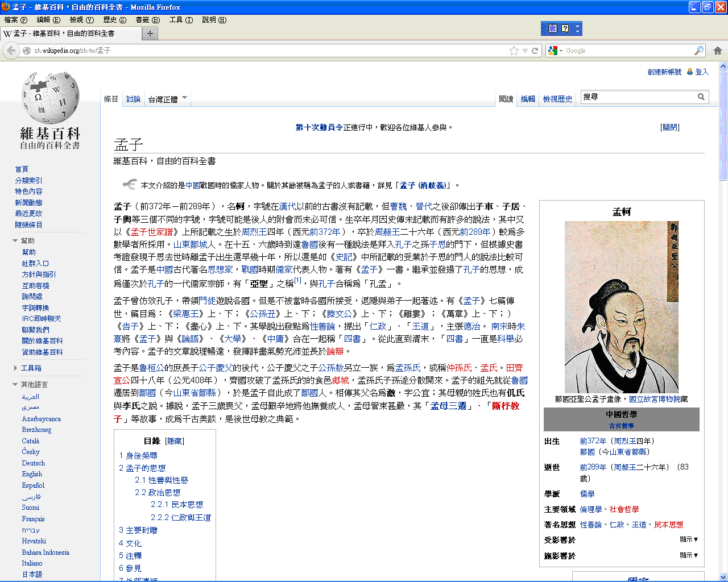Open 隨機條目 sidebar link
The width and height of the screenshot is (728, 582).
coord(28,225)
